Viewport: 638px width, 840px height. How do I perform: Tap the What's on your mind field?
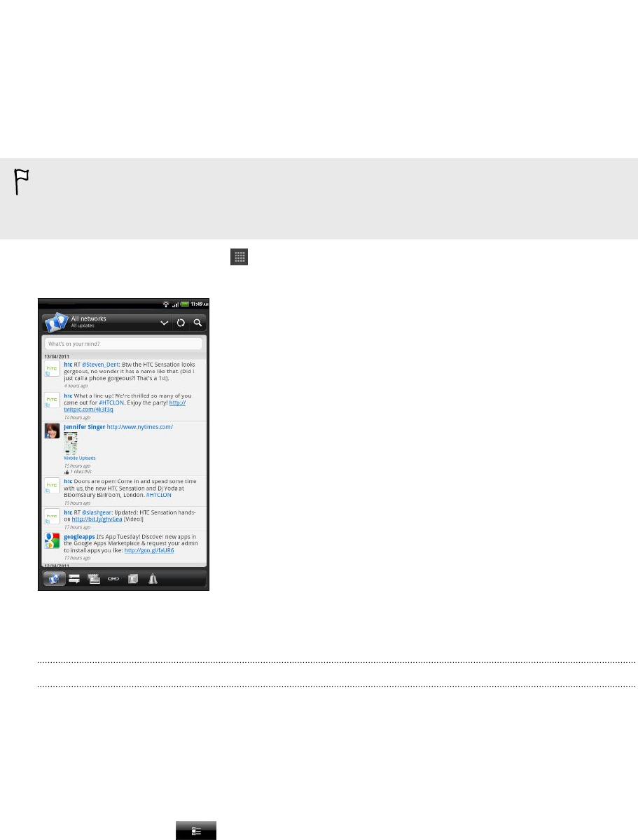pos(123,344)
